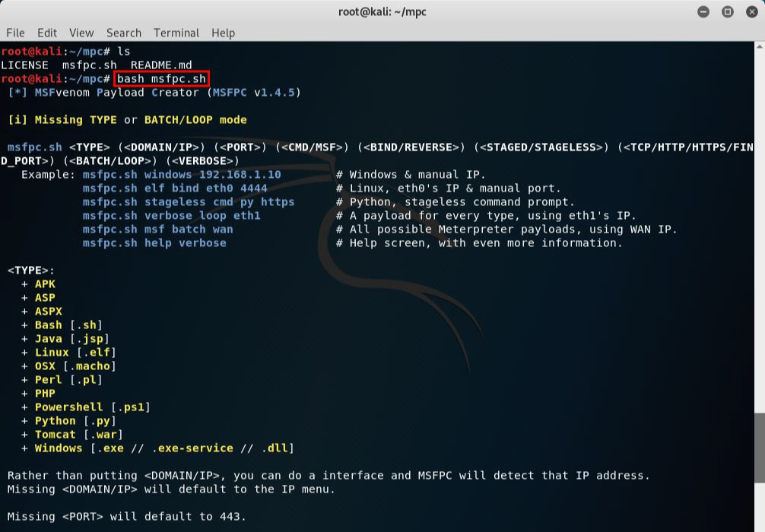Click the 'ASP' type entry
765x532 pixels.
(x=45, y=297)
